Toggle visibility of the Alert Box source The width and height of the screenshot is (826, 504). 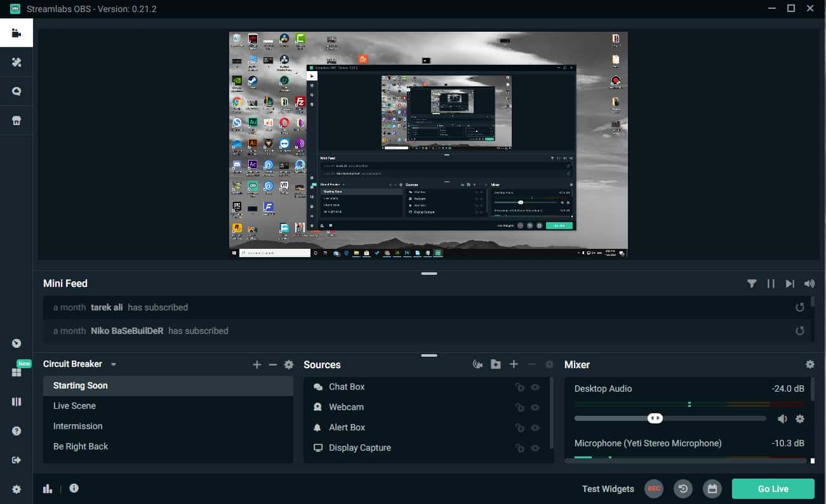click(x=535, y=428)
